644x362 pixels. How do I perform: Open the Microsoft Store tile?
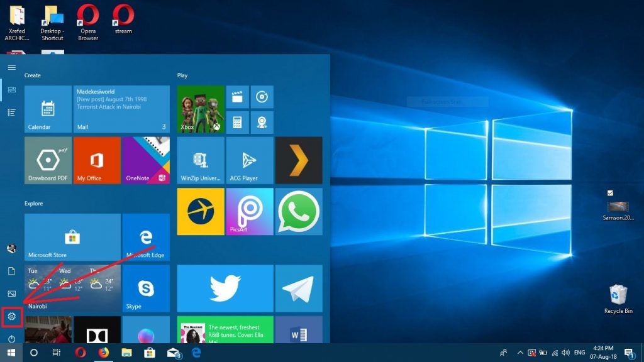tap(73, 237)
